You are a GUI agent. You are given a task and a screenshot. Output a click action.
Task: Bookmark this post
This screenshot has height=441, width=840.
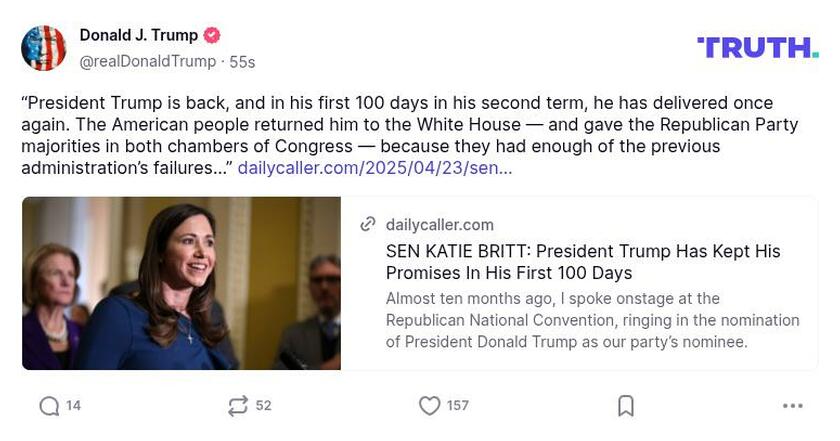626,405
